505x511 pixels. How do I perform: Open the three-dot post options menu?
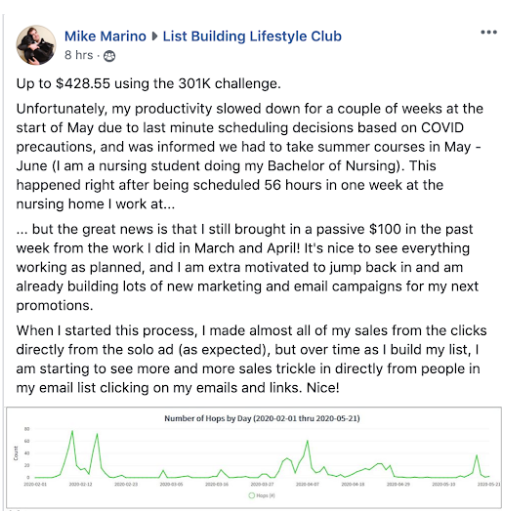(x=489, y=32)
